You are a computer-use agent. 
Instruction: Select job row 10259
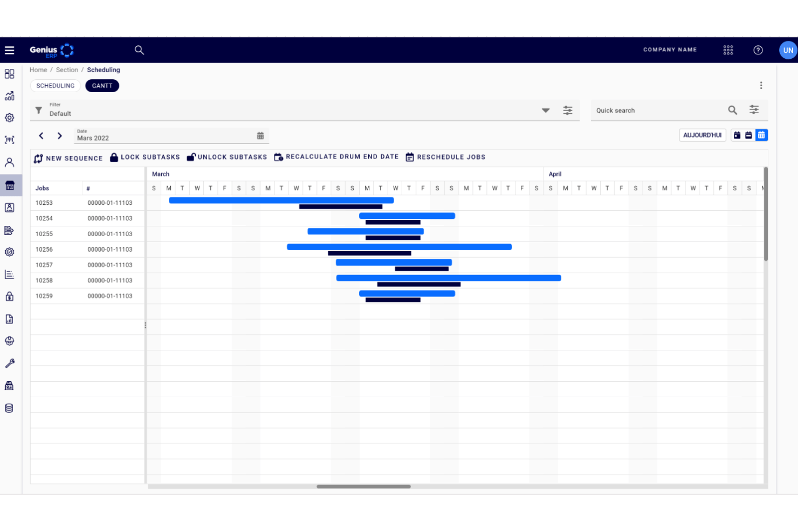(87, 296)
